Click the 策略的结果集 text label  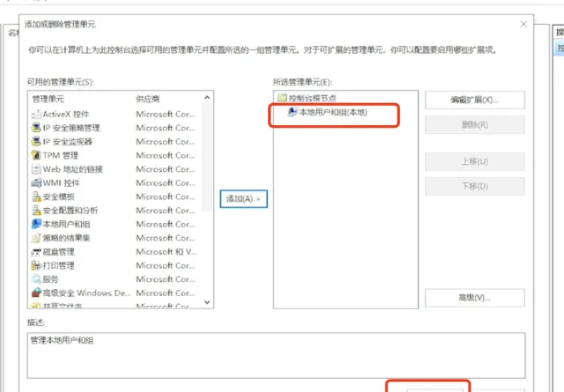coord(67,238)
